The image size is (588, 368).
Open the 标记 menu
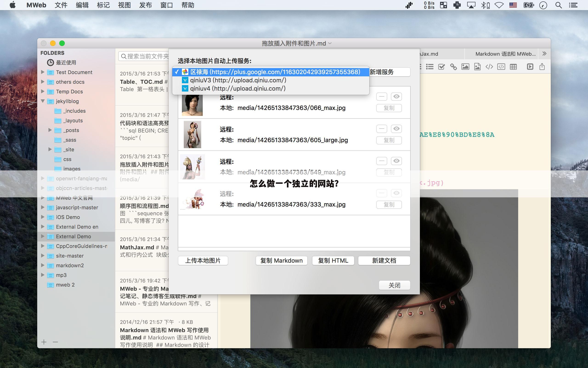pos(103,5)
